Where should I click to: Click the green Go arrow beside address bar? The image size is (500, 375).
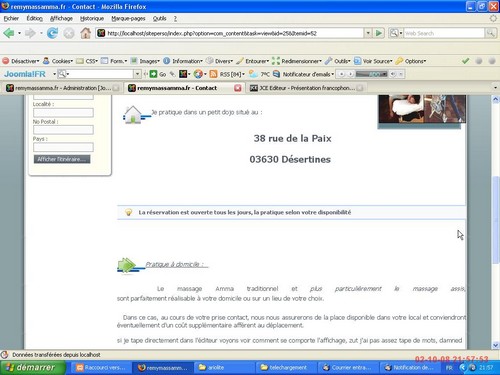(379, 33)
